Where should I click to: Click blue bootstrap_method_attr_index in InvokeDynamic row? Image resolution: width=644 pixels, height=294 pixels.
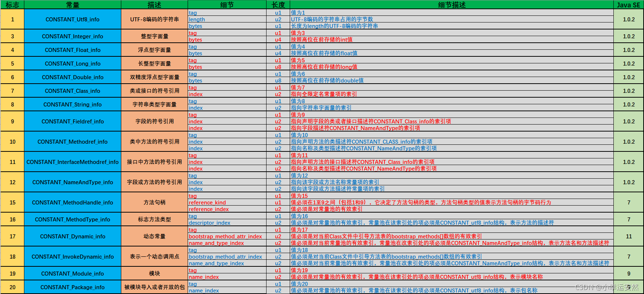point(227,256)
